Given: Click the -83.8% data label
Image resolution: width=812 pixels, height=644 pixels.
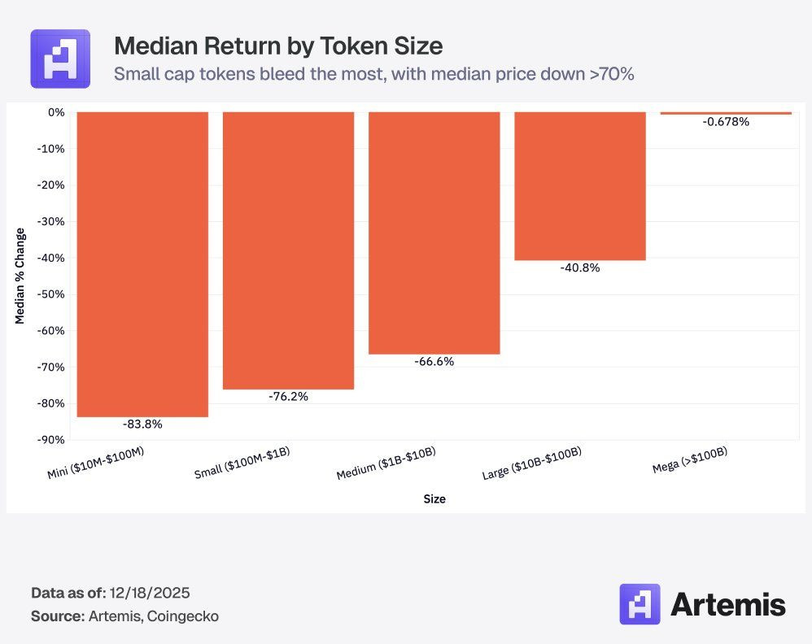Looking at the screenshot, I should click(x=142, y=424).
